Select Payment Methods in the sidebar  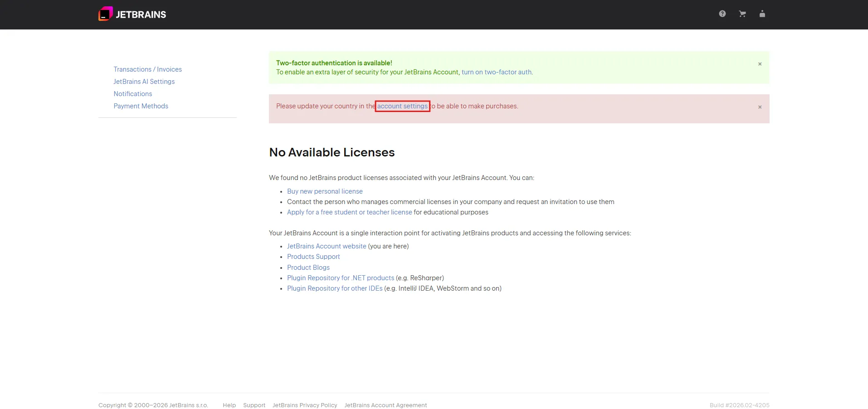pos(141,106)
